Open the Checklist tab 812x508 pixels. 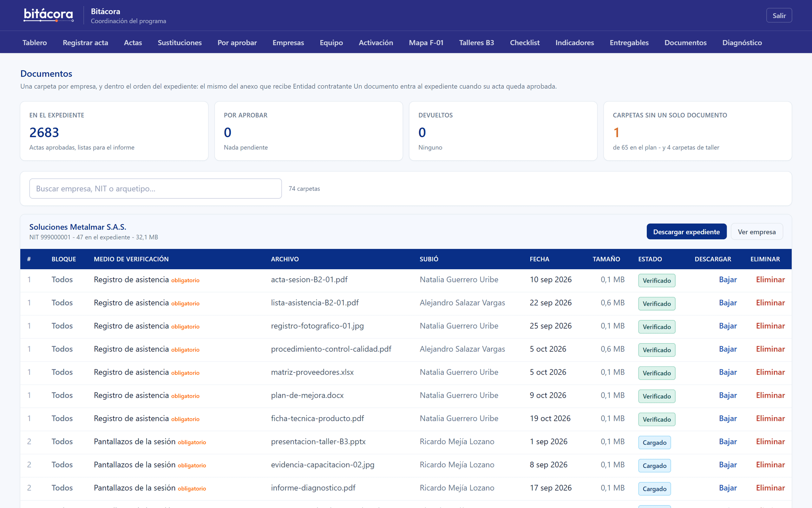[x=525, y=43]
